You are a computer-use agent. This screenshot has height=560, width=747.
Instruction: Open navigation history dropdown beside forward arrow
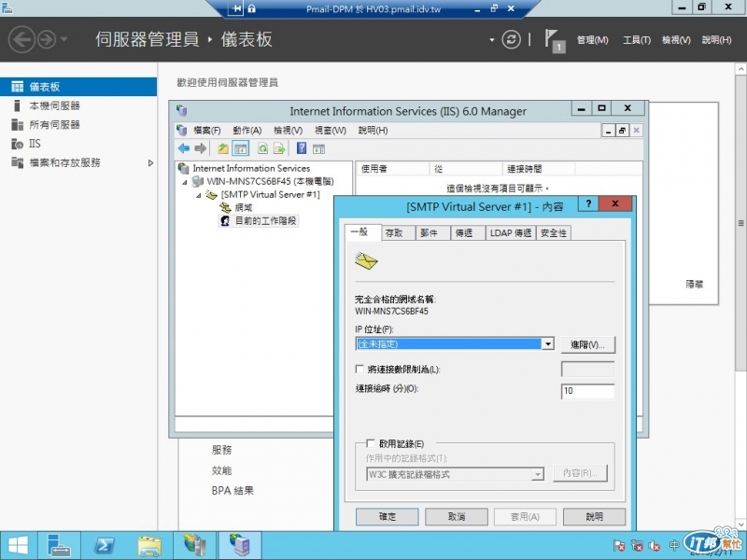(63, 39)
